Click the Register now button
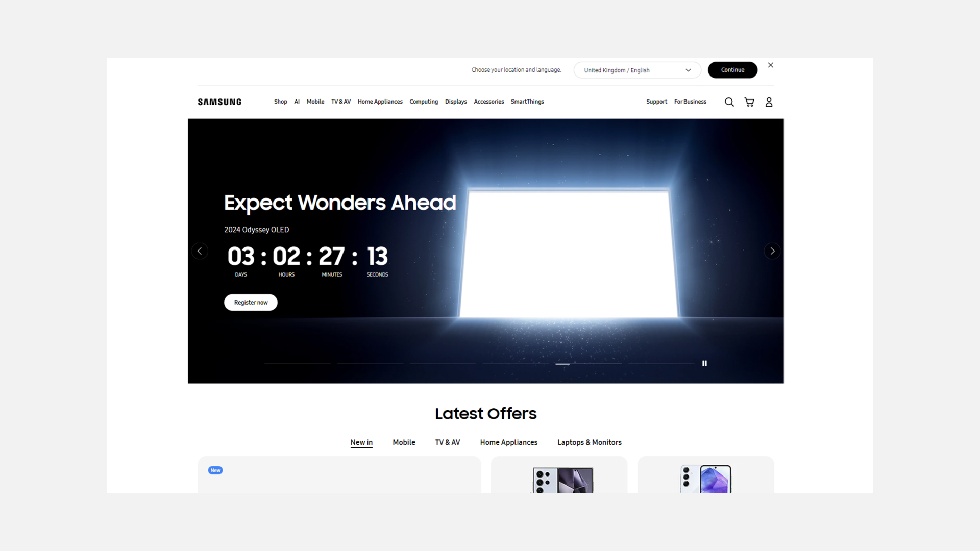 click(251, 303)
